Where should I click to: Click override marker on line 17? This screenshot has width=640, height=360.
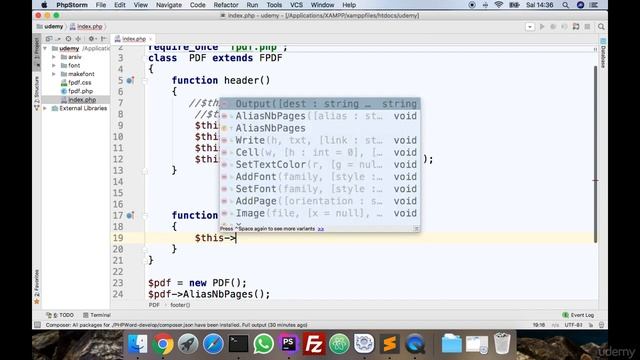[130, 215]
